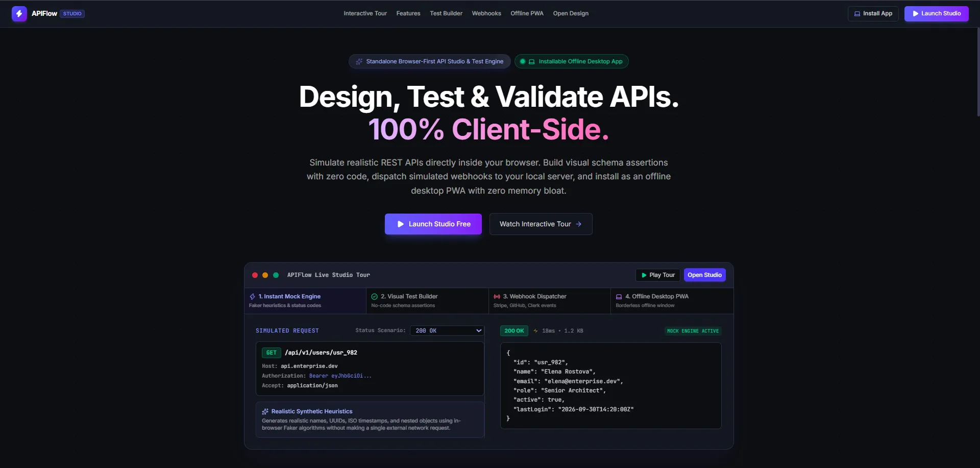Click the GET method badge
The width and height of the screenshot is (980, 468).
pos(271,353)
